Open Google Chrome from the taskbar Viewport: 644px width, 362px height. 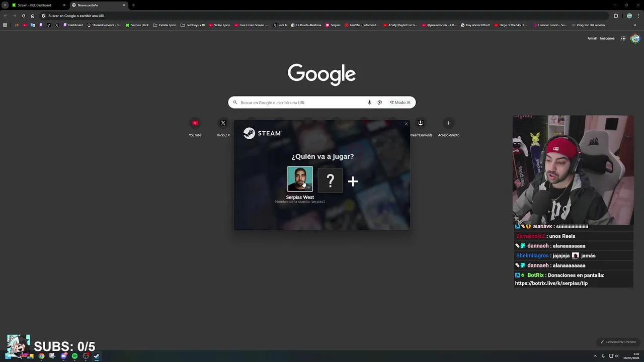(41, 356)
